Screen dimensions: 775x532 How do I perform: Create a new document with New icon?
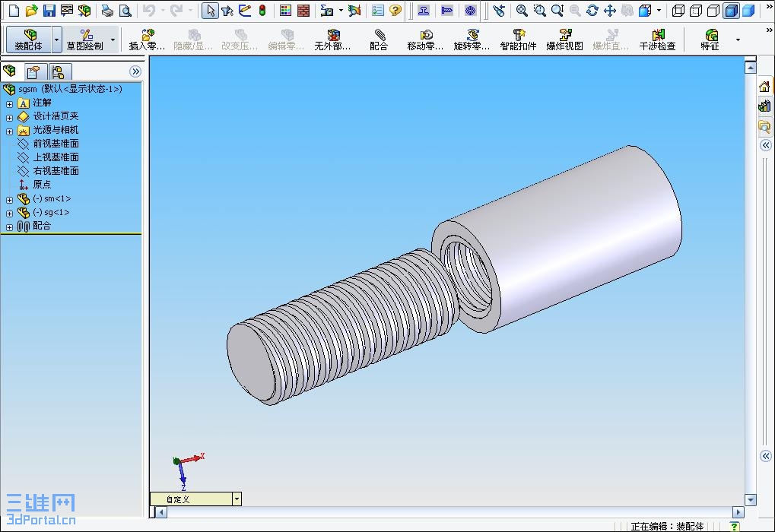(14, 11)
